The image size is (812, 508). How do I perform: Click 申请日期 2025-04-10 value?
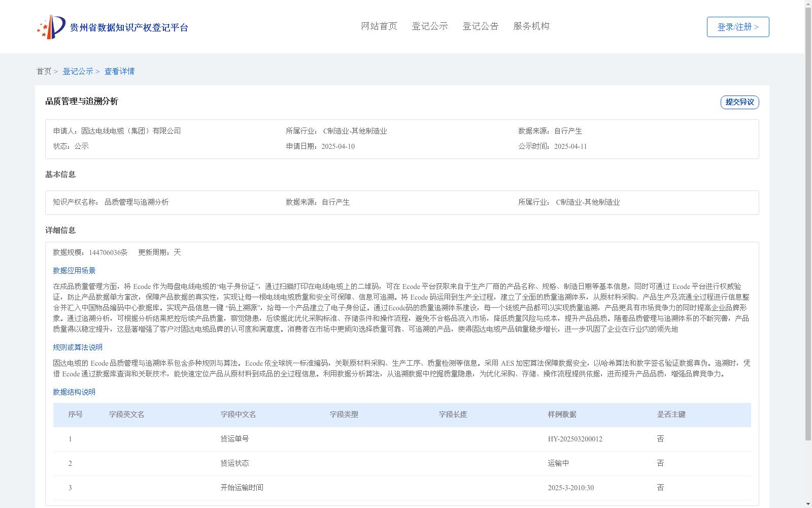pyautogui.click(x=338, y=147)
